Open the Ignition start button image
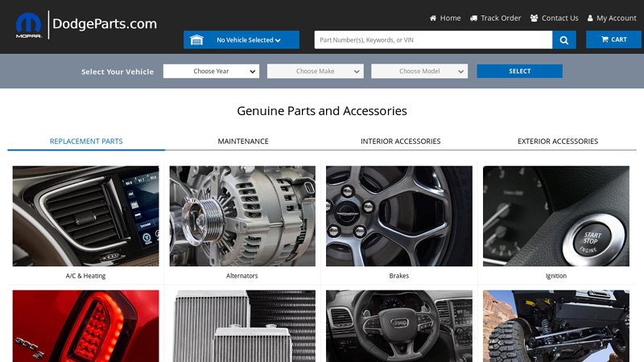 (x=556, y=216)
